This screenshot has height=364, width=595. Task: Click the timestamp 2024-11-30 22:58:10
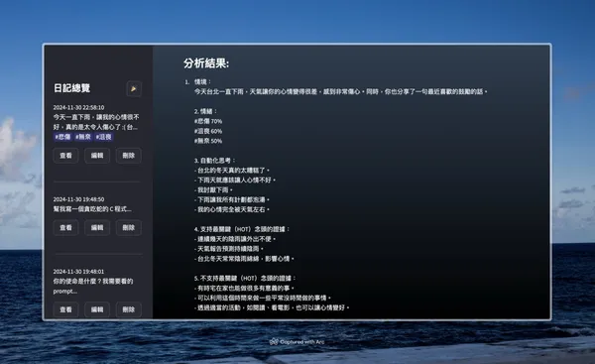tap(78, 107)
